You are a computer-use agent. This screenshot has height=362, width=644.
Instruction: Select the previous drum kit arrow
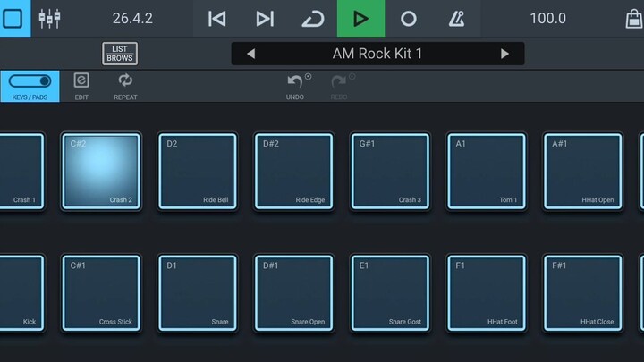pos(250,54)
